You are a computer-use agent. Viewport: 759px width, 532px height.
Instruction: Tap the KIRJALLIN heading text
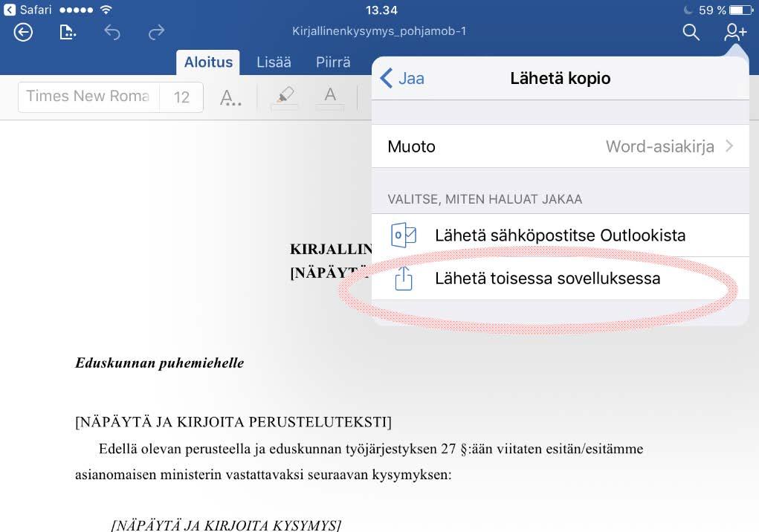331,249
